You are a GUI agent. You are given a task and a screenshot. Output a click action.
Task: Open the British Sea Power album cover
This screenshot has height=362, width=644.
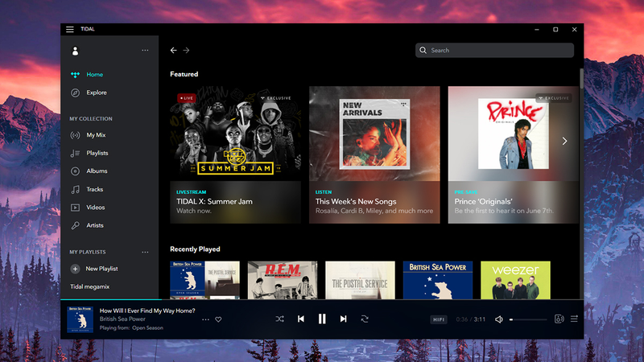coord(438,280)
